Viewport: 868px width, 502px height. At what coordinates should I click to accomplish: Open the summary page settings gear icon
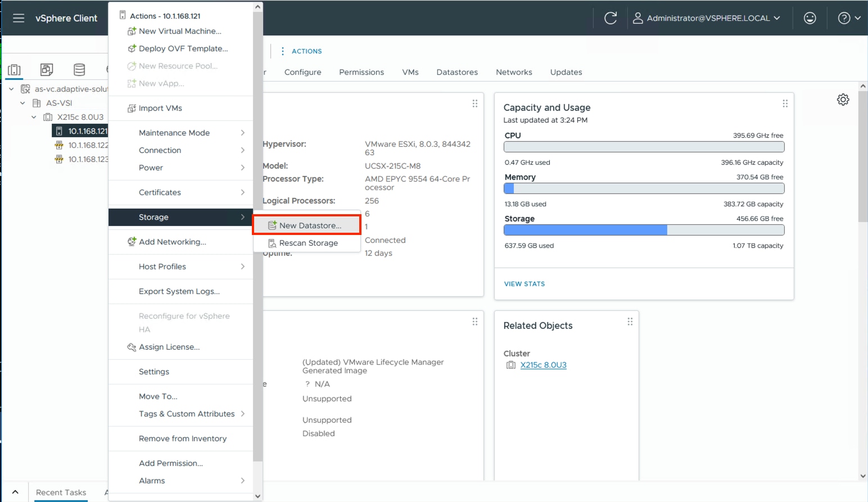coord(843,99)
